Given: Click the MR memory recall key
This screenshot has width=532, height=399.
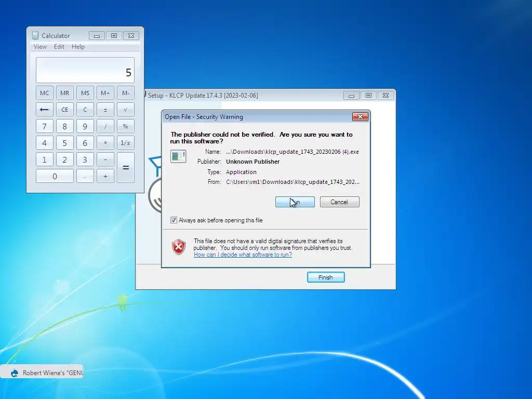Looking at the screenshot, I should [65, 93].
